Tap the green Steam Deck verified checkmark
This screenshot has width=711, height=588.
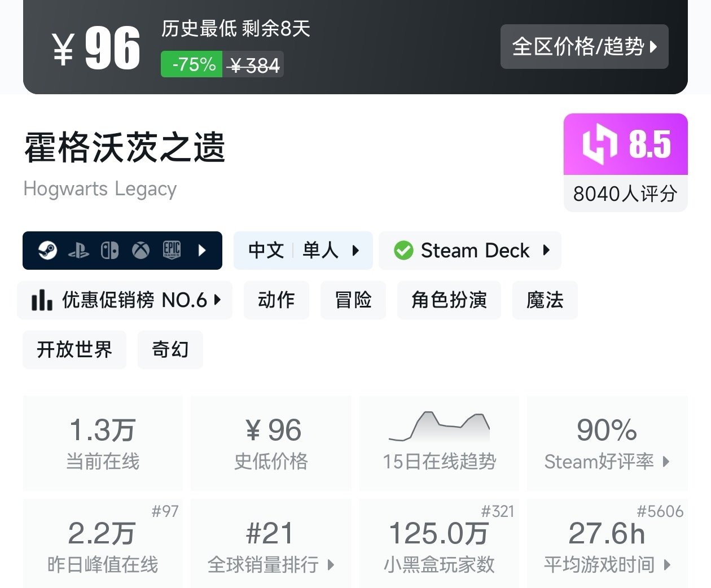[403, 250]
